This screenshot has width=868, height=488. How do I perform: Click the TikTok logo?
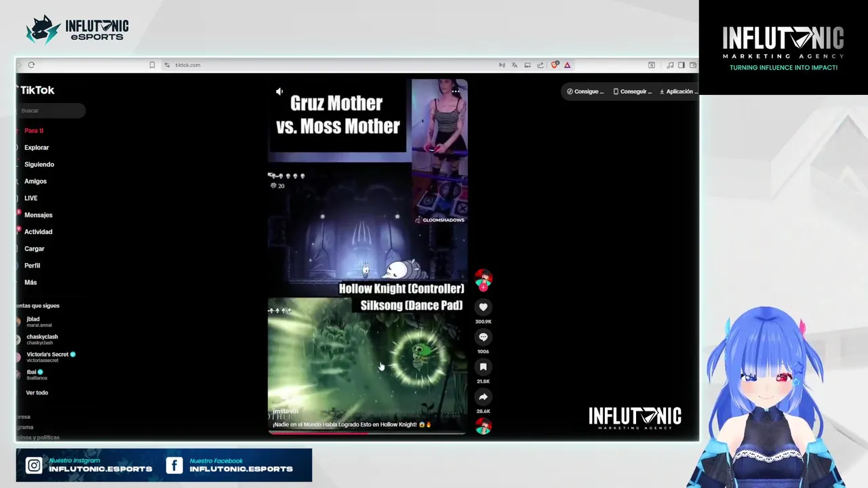coord(36,90)
